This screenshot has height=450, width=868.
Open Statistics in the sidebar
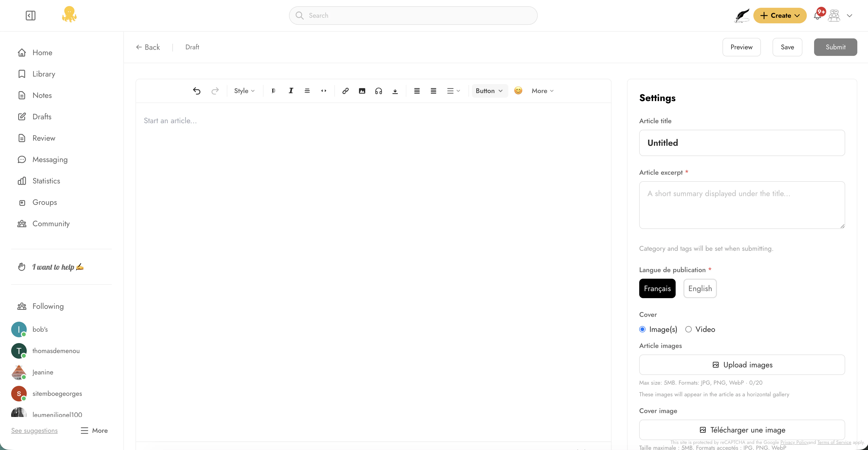click(x=46, y=181)
